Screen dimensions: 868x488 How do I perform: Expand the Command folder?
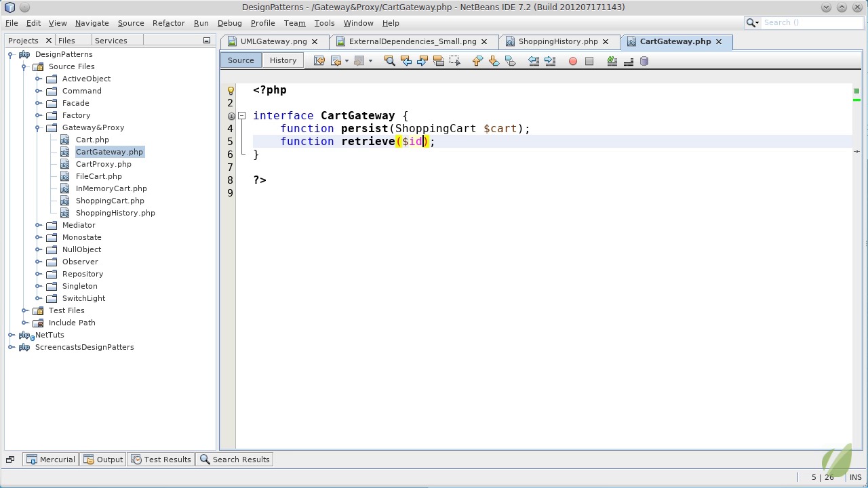pyautogui.click(x=38, y=91)
